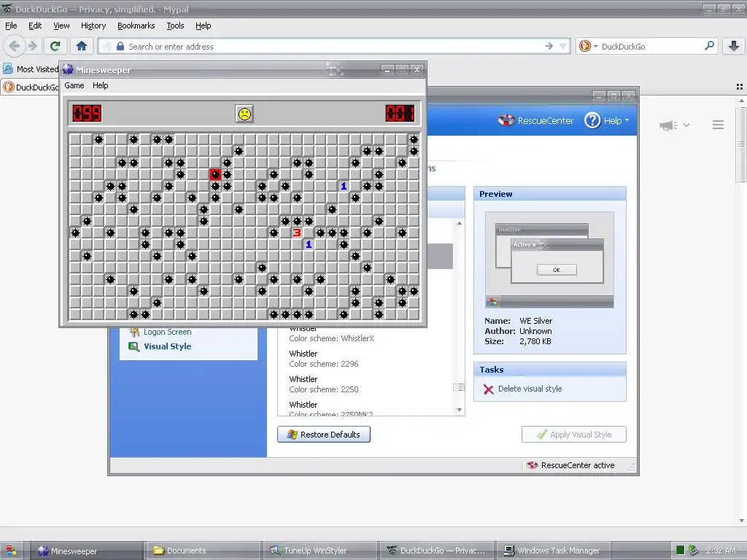Screen dimensions: 747x560
Task: Click the DuckDuckGo browser tab
Action: pyautogui.click(x=31, y=87)
